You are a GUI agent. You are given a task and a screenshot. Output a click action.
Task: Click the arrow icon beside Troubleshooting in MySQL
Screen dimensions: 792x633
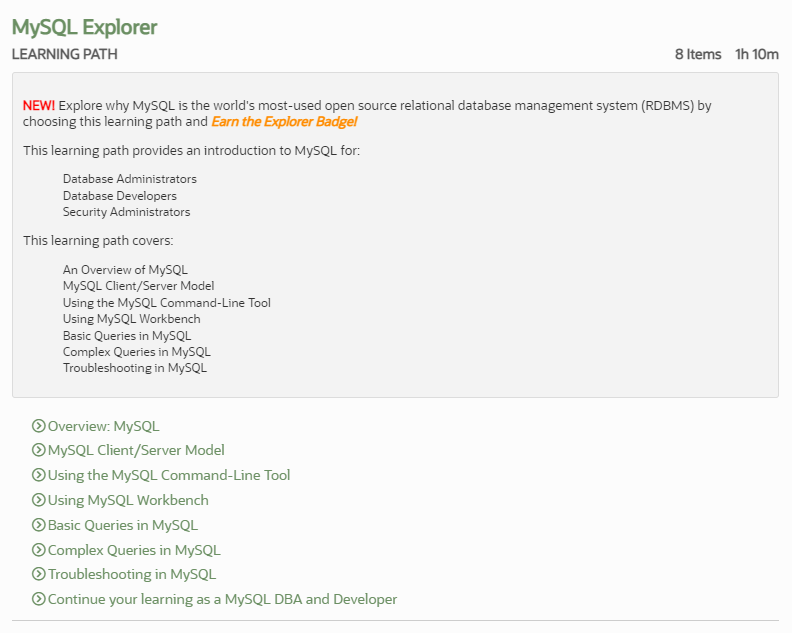38,574
